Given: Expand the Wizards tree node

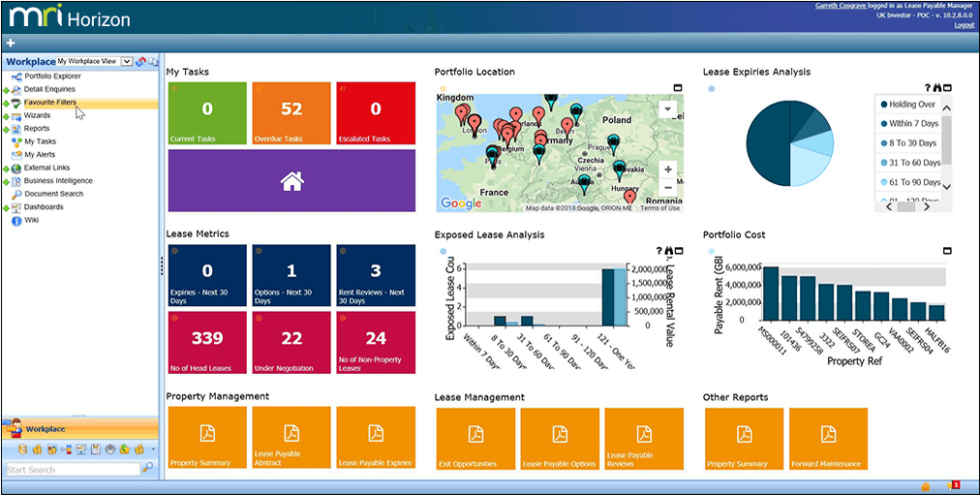Looking at the screenshot, I should point(6,116).
